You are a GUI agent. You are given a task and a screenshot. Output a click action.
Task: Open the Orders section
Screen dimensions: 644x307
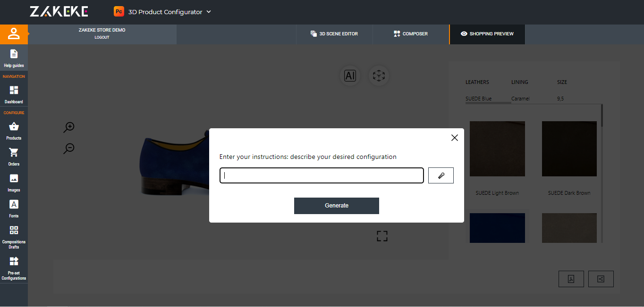(x=14, y=157)
